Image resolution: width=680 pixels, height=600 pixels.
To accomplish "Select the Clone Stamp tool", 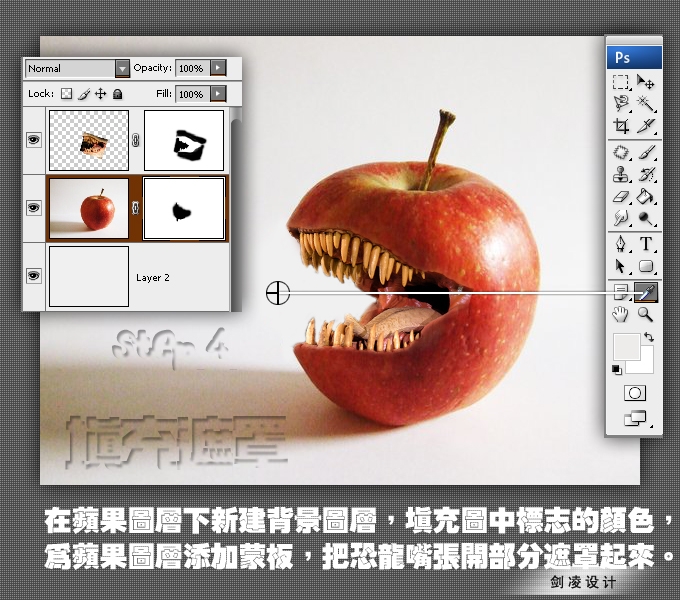I will coord(621,174).
